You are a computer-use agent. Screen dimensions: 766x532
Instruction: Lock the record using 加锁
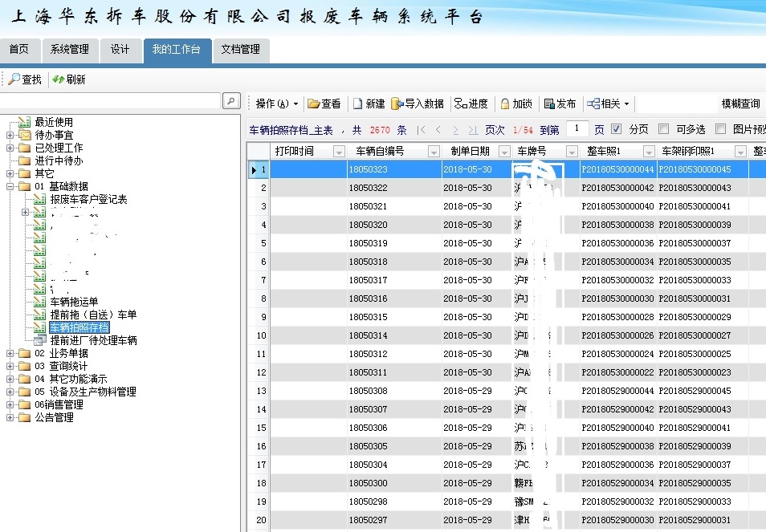516,104
